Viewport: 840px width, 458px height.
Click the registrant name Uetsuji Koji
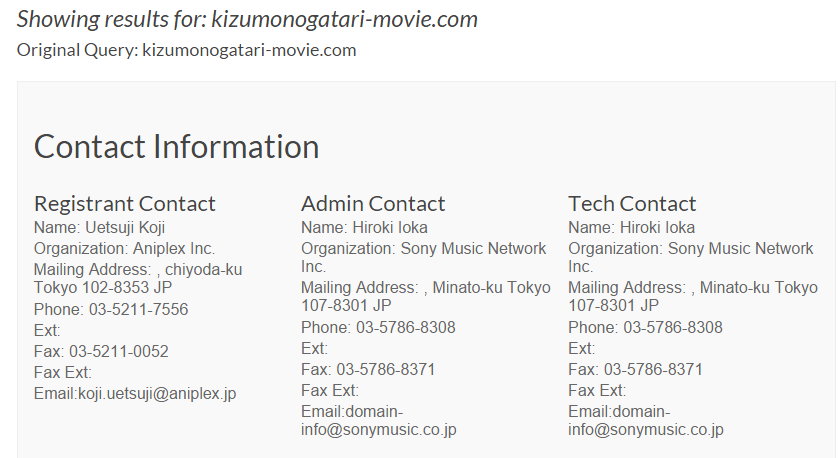coord(123,228)
